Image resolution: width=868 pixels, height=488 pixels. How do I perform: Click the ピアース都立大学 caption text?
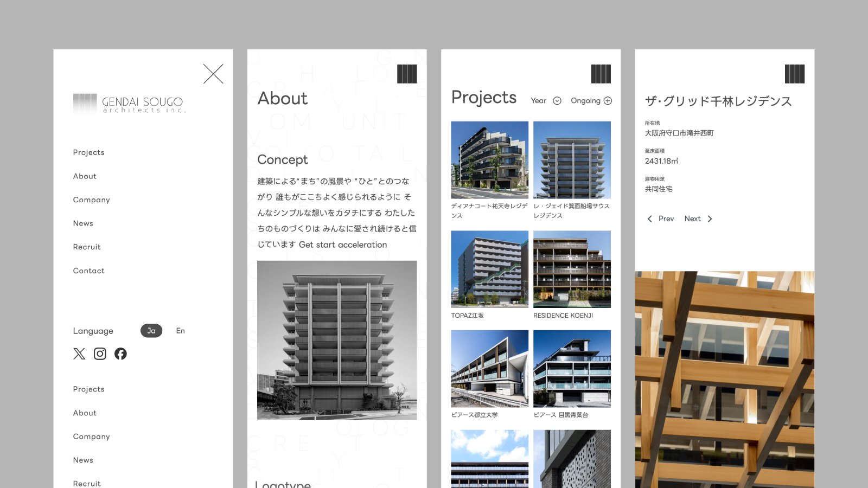tap(475, 415)
